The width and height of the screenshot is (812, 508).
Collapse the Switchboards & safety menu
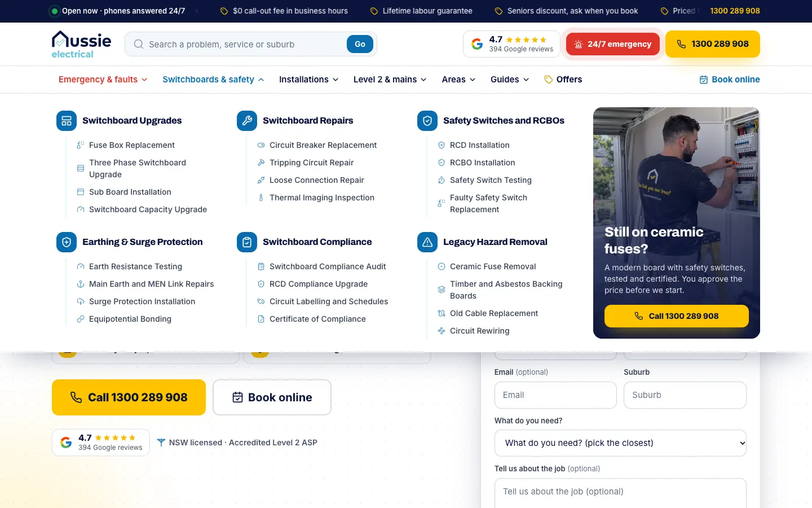point(213,80)
